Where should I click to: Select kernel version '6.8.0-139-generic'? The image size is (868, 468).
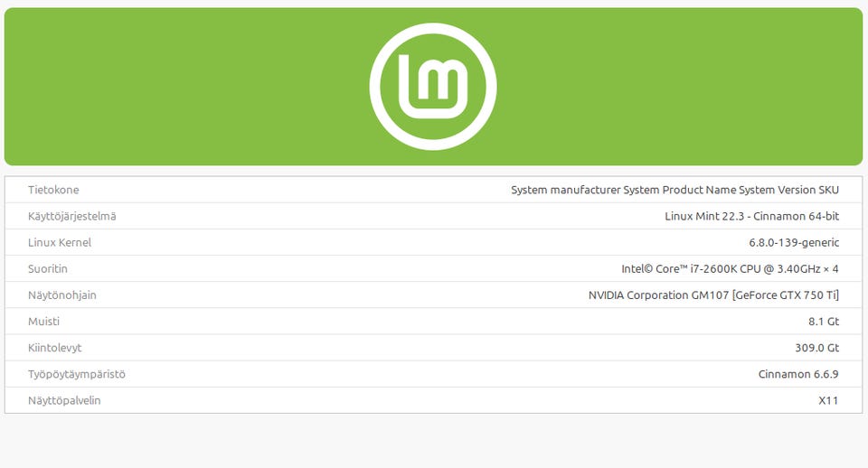794,242
